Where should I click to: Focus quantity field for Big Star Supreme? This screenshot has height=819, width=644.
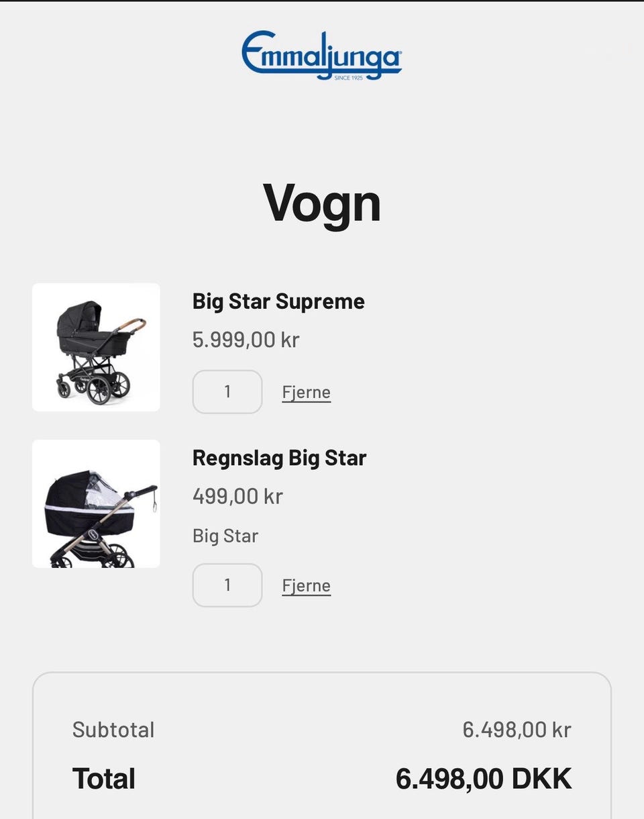tap(227, 392)
